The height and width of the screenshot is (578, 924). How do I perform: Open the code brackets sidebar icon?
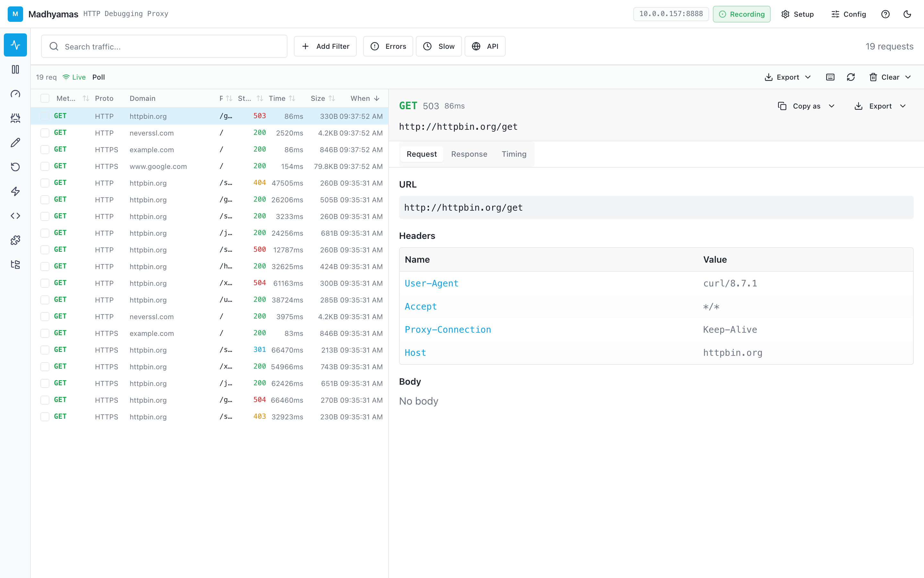[x=15, y=215]
